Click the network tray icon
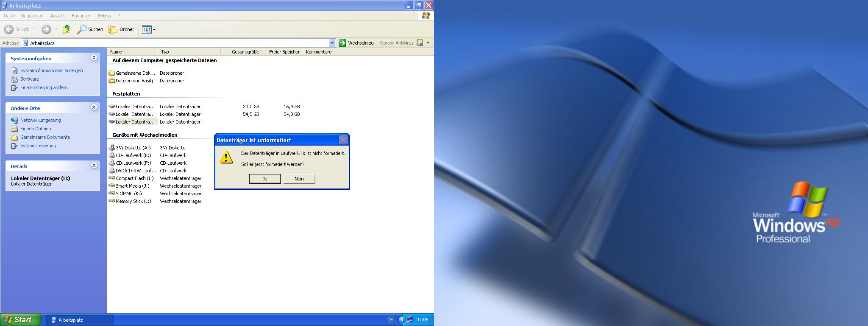Image resolution: width=868 pixels, height=326 pixels. 410,320
